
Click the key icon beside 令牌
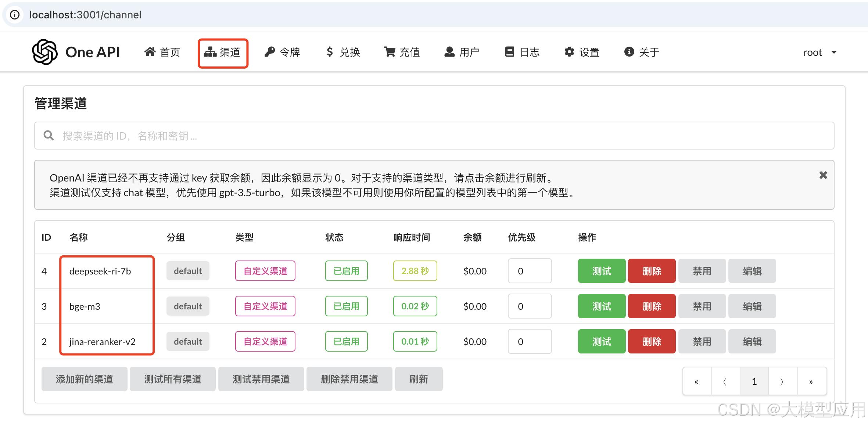coord(270,51)
